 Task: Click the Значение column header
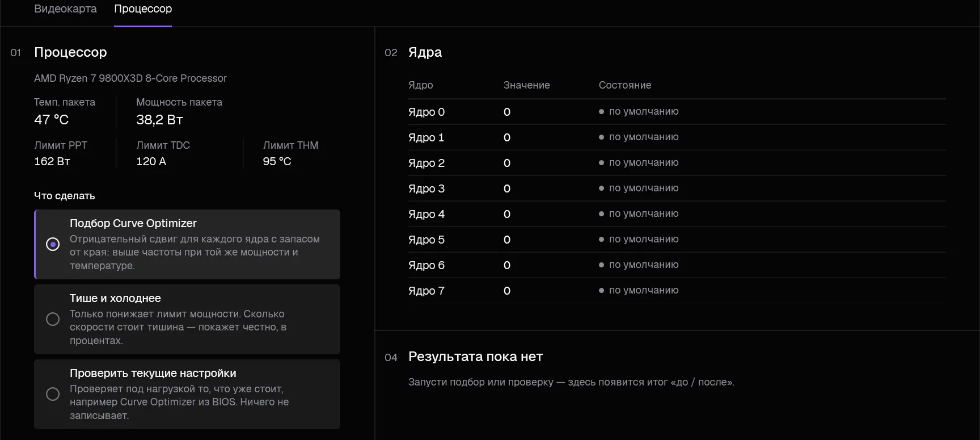pyautogui.click(x=527, y=85)
